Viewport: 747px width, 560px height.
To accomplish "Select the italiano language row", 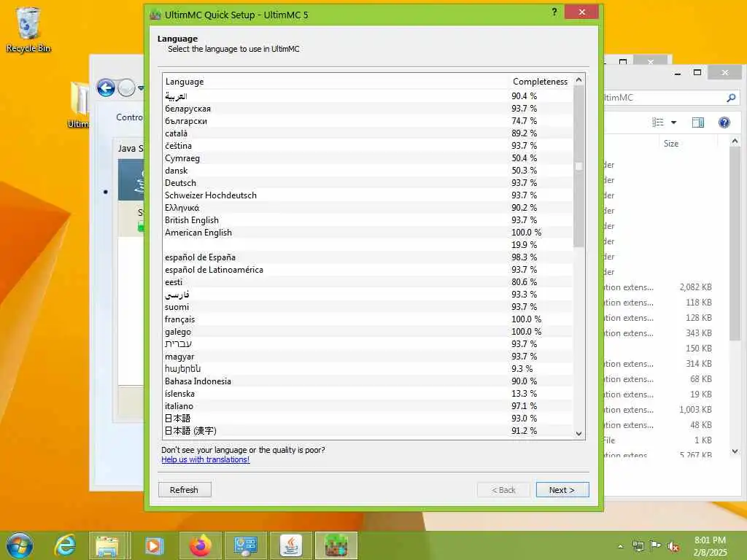I will pyautogui.click(x=368, y=405).
